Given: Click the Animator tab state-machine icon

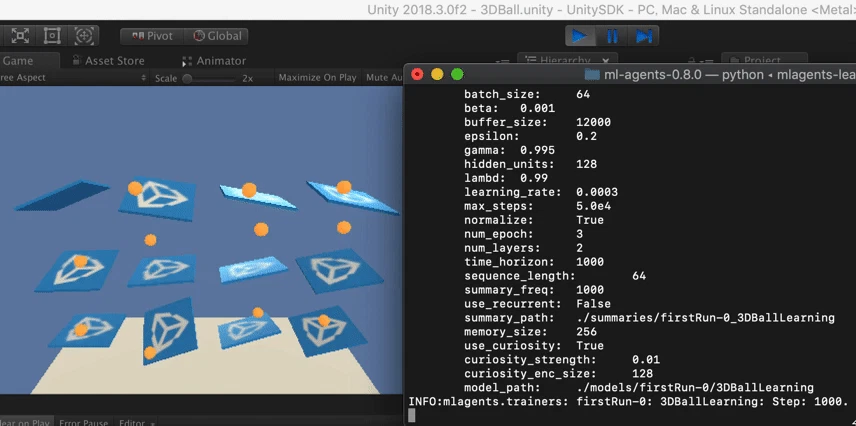Looking at the screenshot, I should coord(187,61).
